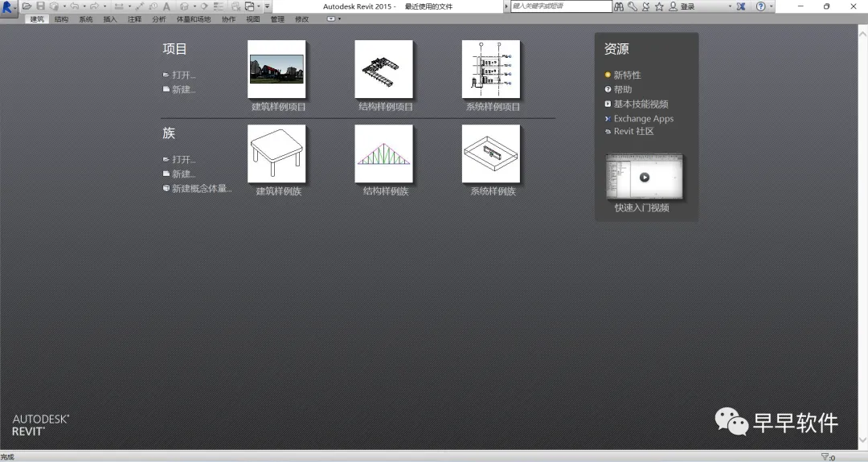Click the binoculars search icon
The image size is (868, 462).
[618, 6]
